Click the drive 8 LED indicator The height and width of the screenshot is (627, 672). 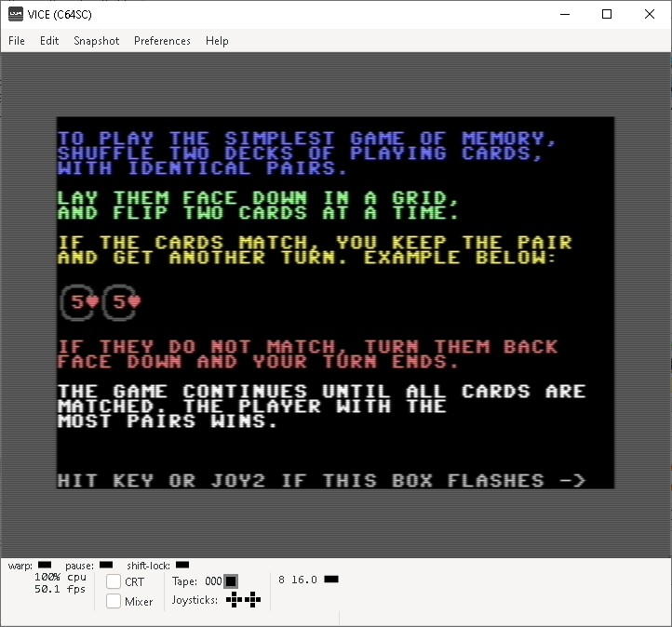[331, 580]
